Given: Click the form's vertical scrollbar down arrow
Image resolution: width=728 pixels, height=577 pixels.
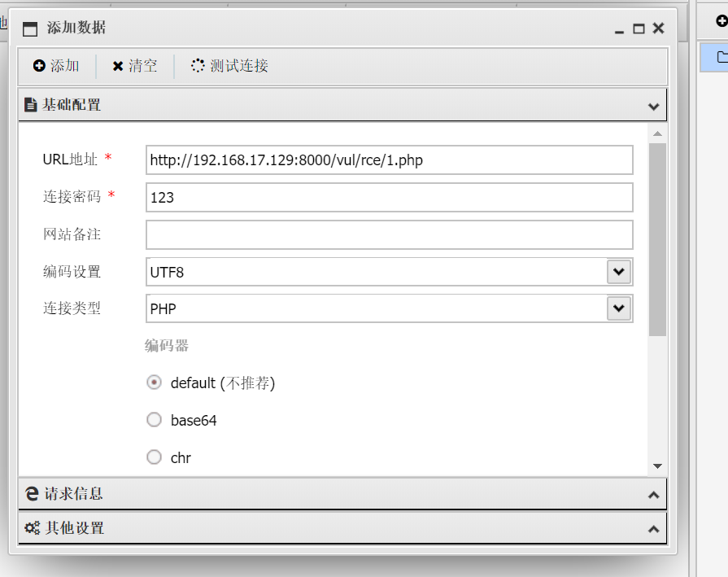Looking at the screenshot, I should pyautogui.click(x=657, y=466).
